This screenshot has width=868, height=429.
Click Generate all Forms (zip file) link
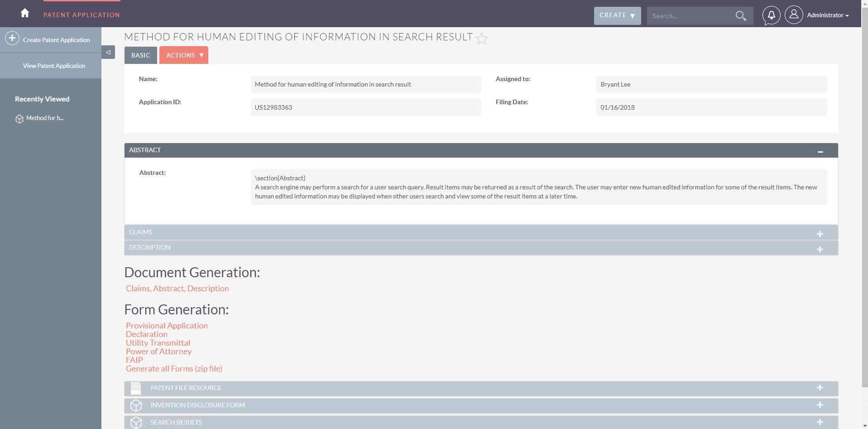click(x=174, y=369)
